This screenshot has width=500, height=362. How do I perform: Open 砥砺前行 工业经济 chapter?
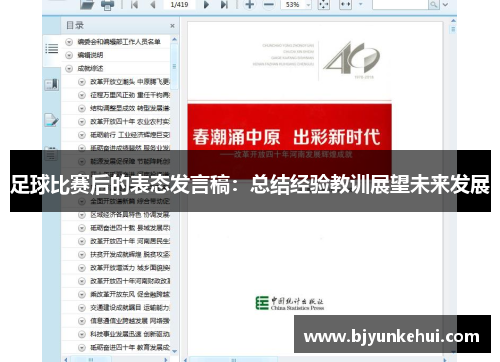click(x=130, y=135)
